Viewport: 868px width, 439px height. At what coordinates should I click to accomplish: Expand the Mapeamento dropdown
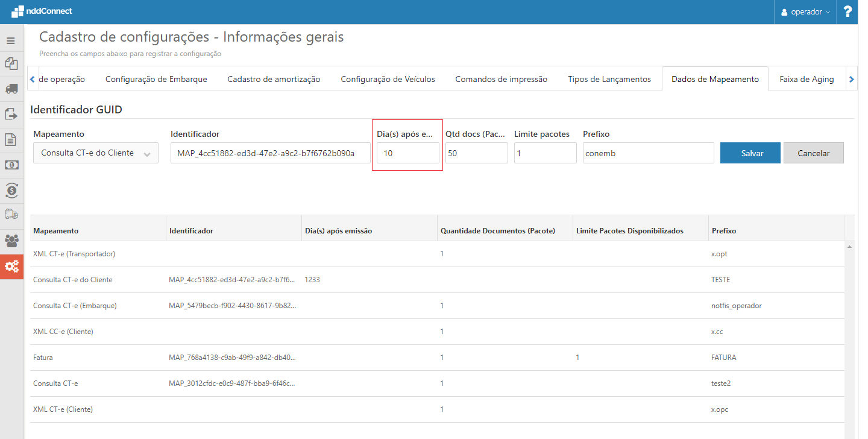click(x=96, y=153)
